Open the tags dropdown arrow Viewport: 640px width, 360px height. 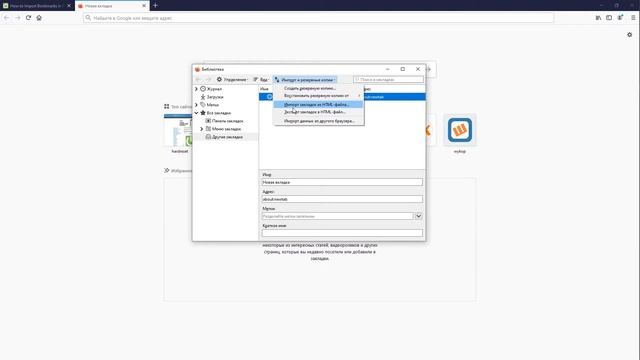419,216
